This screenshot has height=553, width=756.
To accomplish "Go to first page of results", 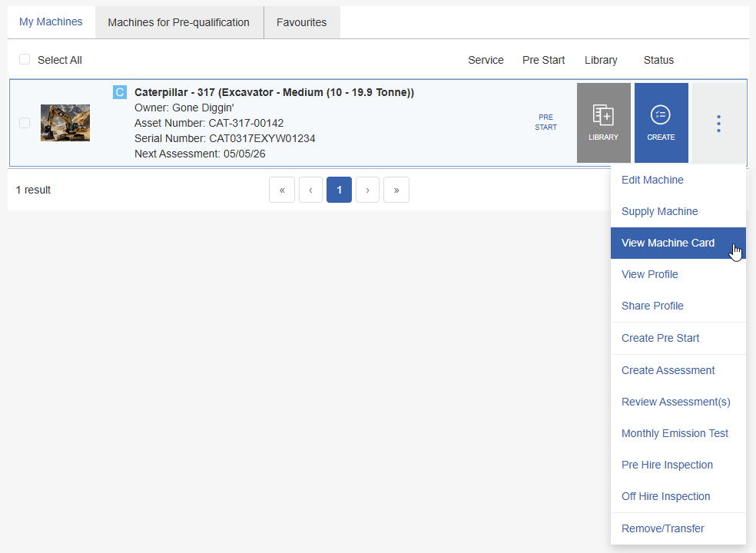I will (x=282, y=190).
